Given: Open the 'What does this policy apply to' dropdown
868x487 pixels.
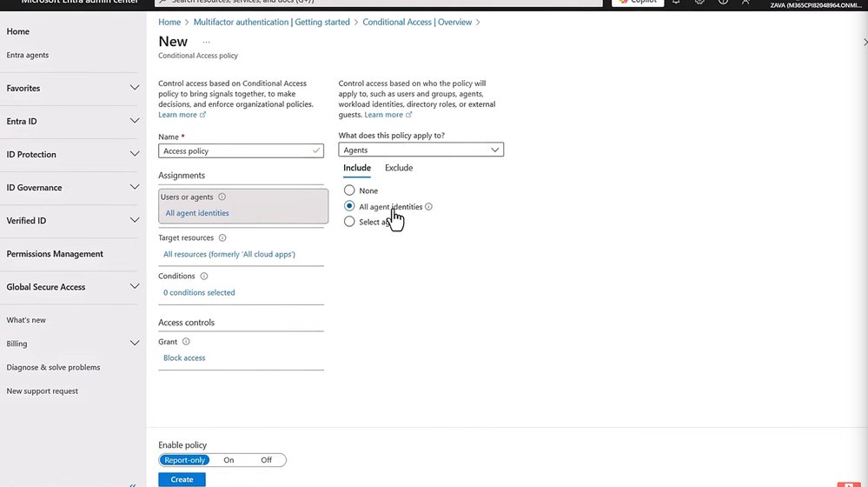Looking at the screenshot, I should [421, 150].
